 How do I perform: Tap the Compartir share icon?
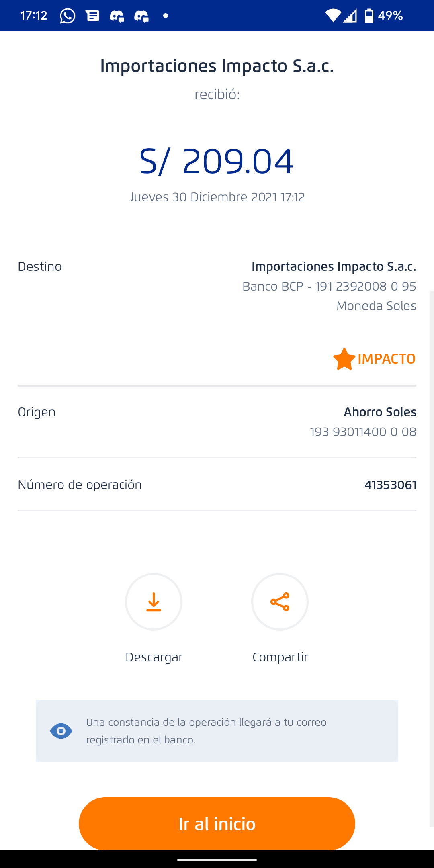pyautogui.click(x=280, y=602)
